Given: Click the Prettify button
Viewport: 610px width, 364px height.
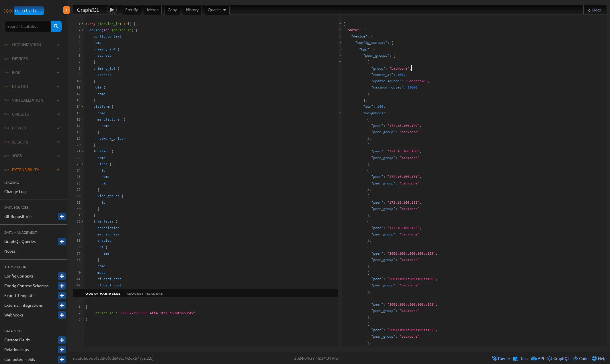Looking at the screenshot, I should coord(132,10).
